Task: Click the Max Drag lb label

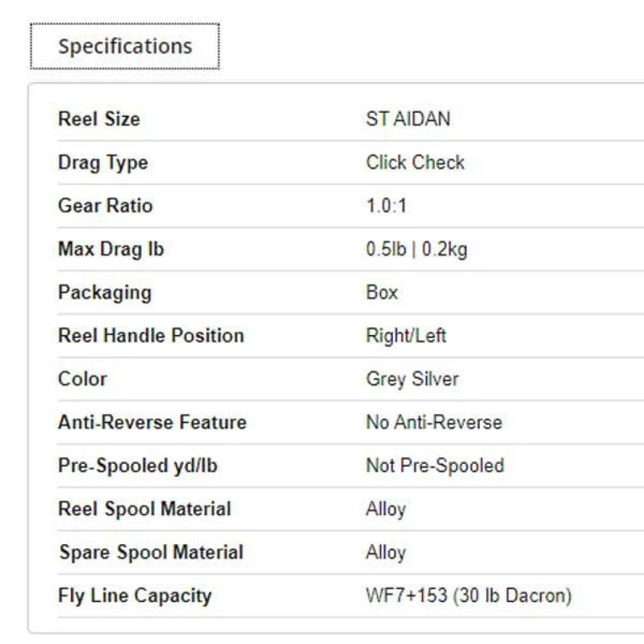Action: (111, 249)
